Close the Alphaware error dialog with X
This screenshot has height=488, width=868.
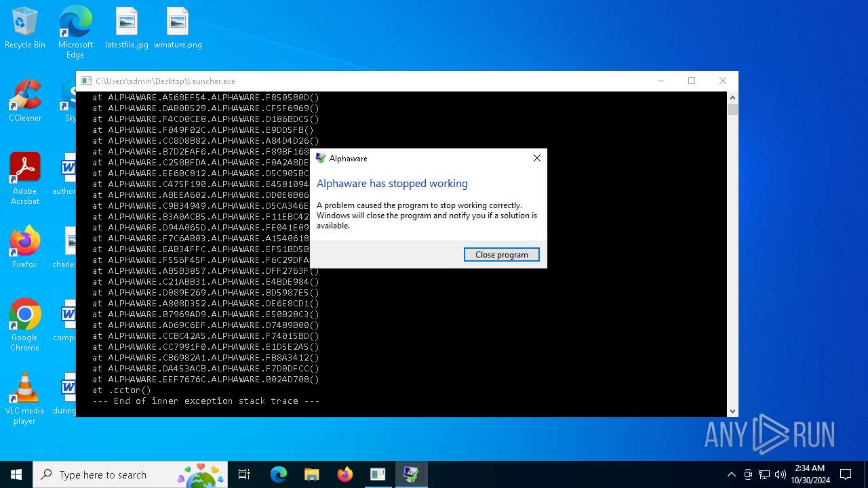tap(536, 158)
